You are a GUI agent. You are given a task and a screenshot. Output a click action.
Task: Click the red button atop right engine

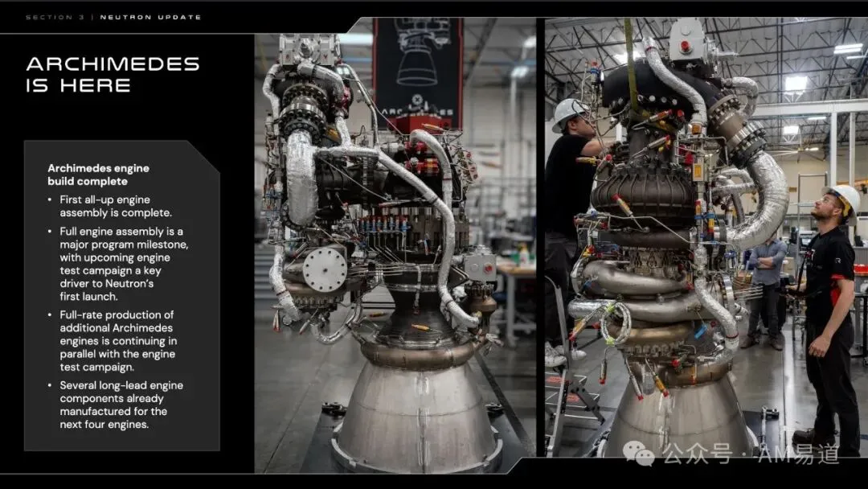coord(686,47)
